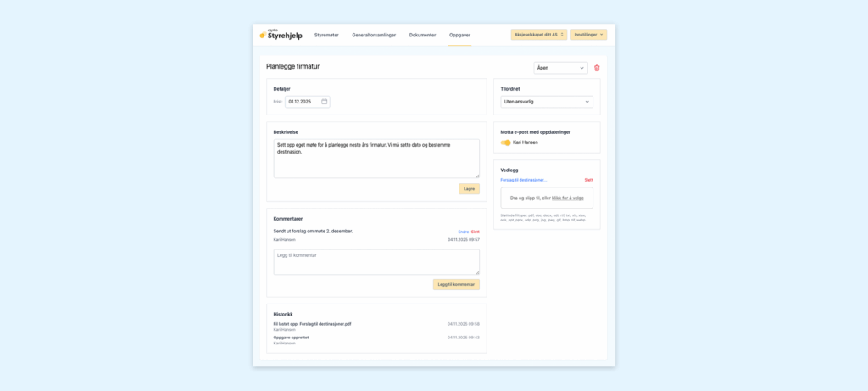
Task: Click Endre link on the comment
Action: (x=463, y=232)
